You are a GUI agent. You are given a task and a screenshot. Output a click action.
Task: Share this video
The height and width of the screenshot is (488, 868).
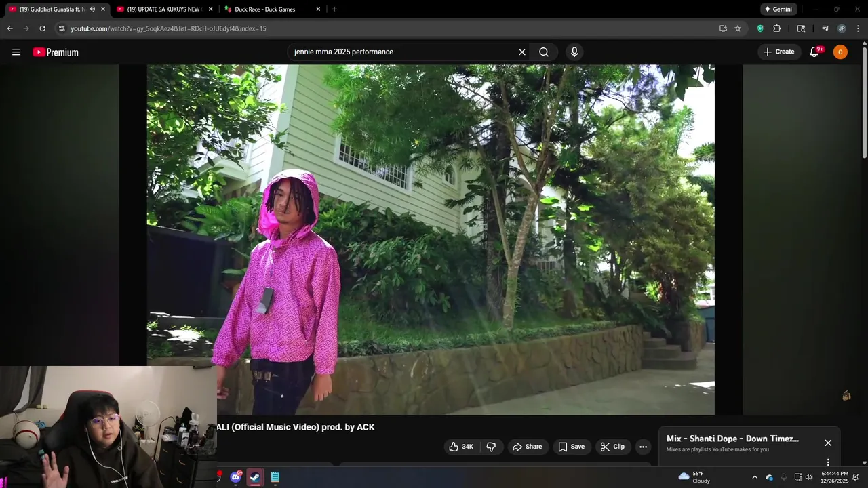tap(527, 447)
